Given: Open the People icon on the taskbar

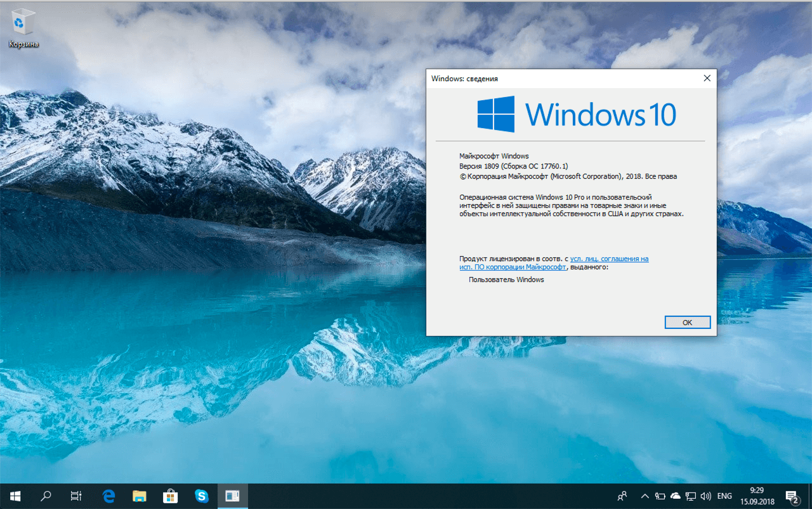Looking at the screenshot, I should 622,496.
